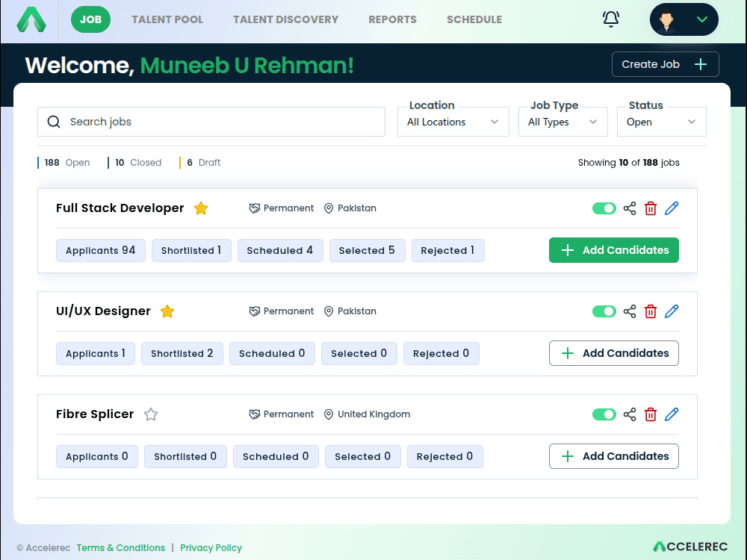Expand the user profile menu chevron
The image size is (747, 560).
(701, 19)
